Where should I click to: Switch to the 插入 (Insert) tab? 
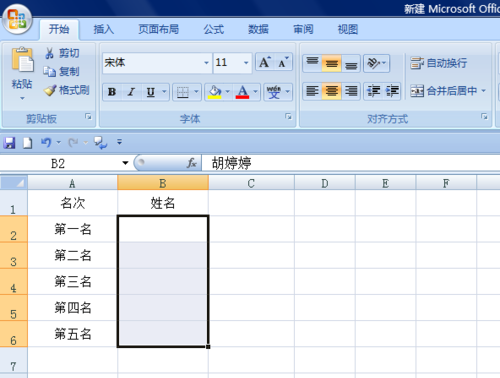pos(104,30)
